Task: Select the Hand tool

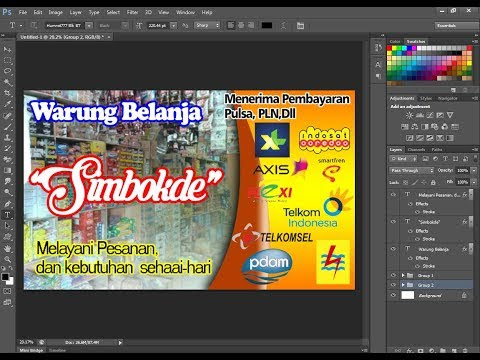Action: tap(7, 248)
